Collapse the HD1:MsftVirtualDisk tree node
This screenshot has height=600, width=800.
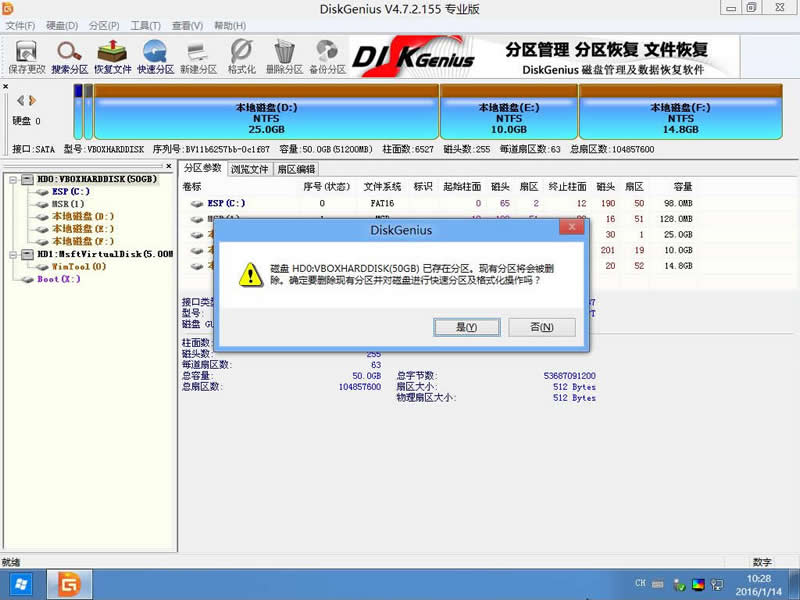coord(11,255)
